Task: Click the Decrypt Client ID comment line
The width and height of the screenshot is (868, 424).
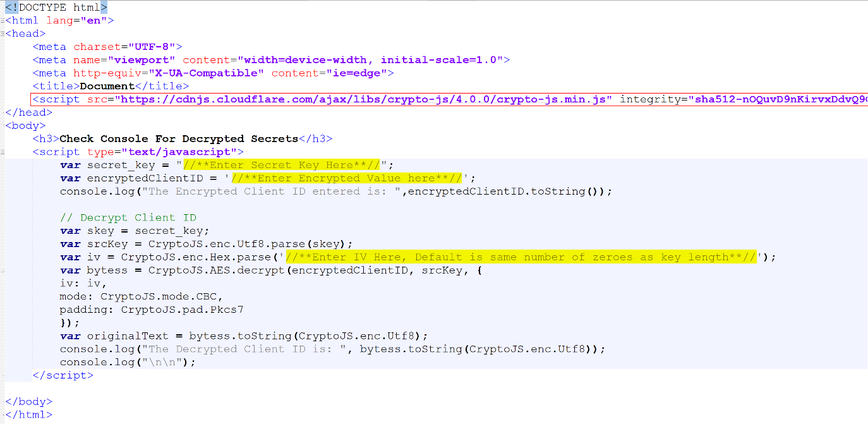Action: [x=128, y=218]
